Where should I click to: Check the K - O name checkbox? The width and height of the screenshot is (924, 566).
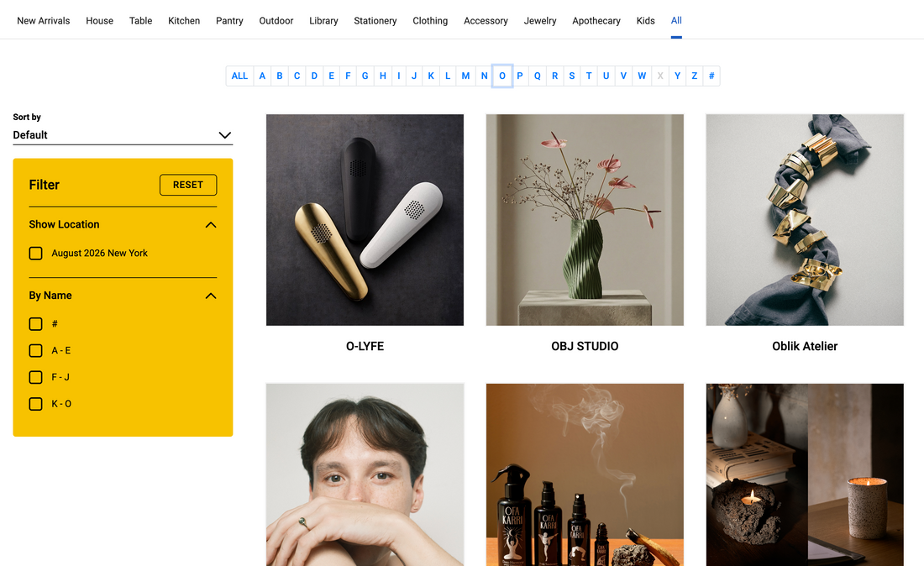36,404
